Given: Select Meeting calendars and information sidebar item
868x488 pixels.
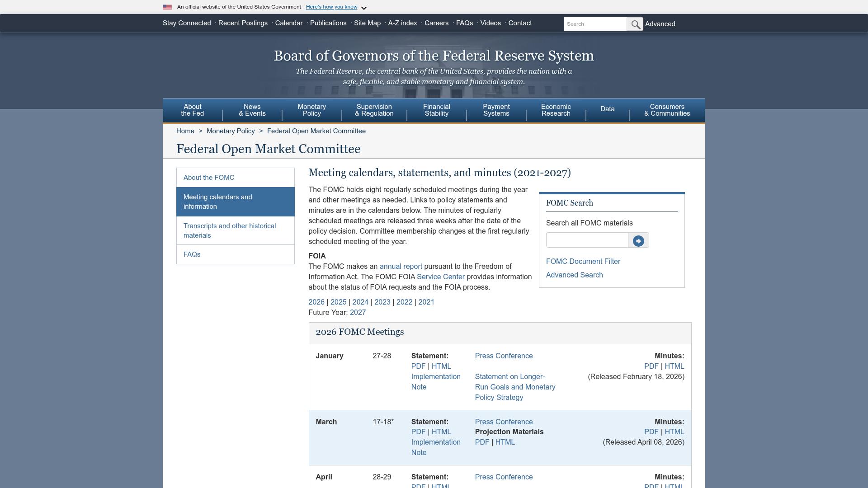Looking at the screenshot, I should [236, 202].
